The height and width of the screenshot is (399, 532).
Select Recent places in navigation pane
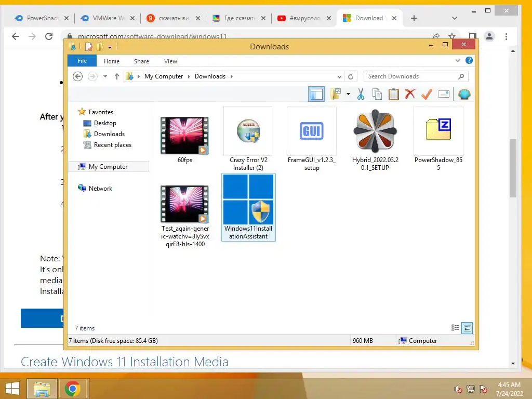point(113,144)
